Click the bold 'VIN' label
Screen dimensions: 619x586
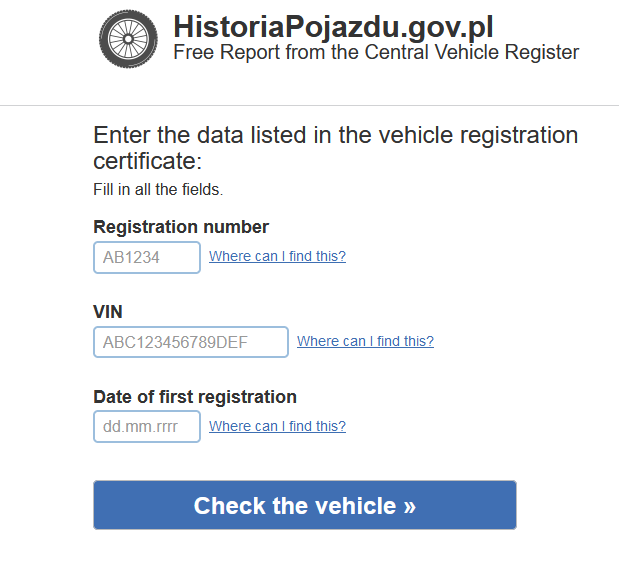[x=108, y=312]
